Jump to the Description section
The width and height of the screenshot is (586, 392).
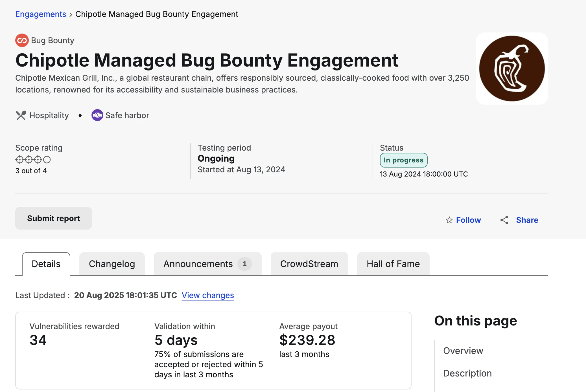(467, 373)
